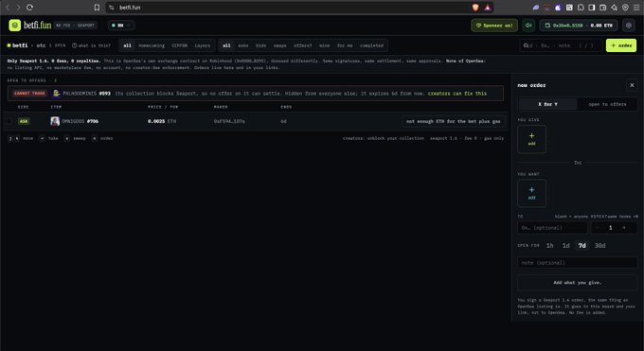Open the wallet address 0.00 ETH button
Image resolution: width=644 pixels, height=351 pixels.
pos(579,26)
